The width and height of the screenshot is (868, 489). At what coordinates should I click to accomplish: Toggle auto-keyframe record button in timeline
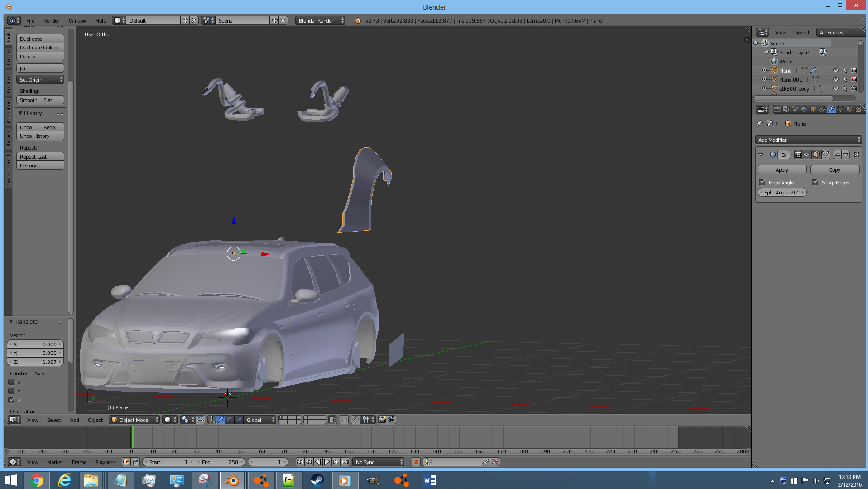coord(416,462)
